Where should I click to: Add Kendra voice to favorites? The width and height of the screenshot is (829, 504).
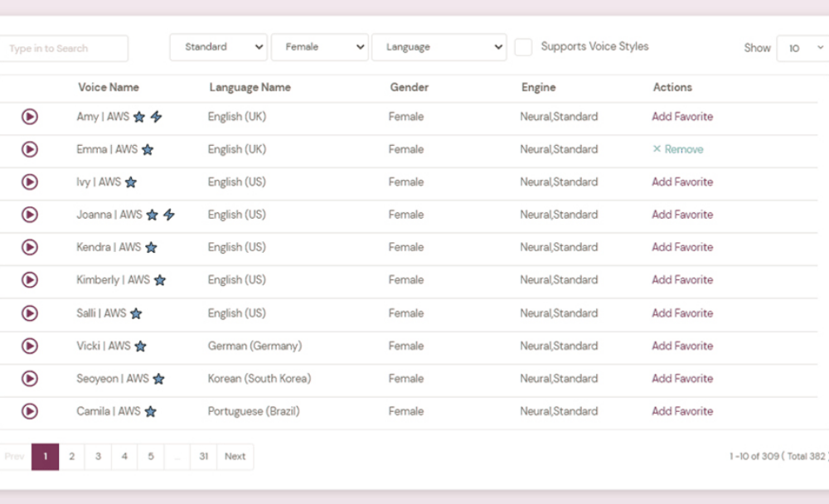[x=681, y=247]
